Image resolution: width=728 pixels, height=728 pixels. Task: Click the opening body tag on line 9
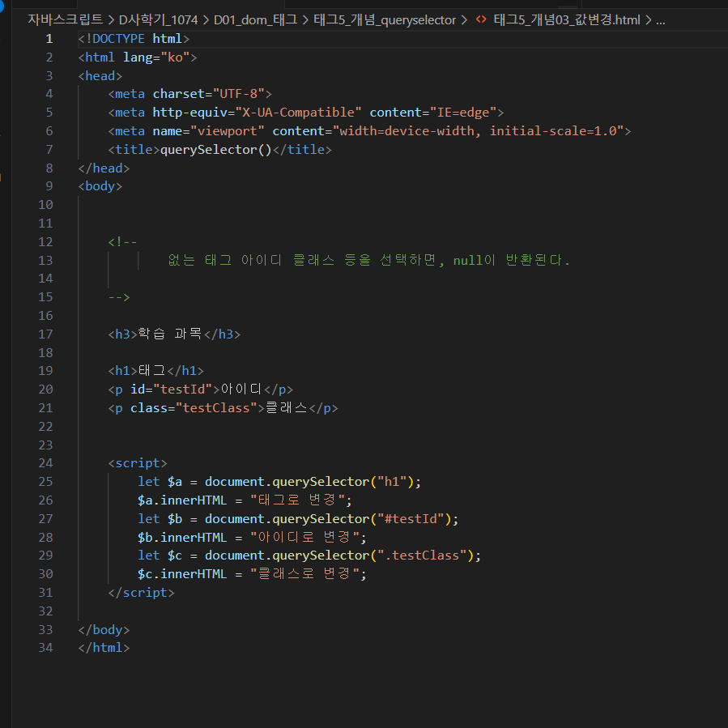pyautogui.click(x=100, y=186)
